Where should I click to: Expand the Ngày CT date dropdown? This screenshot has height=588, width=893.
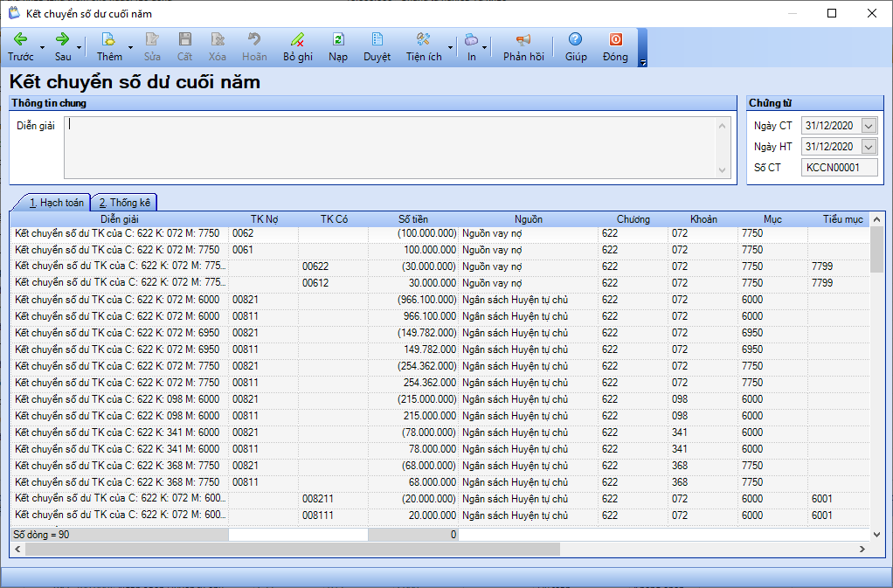868,126
